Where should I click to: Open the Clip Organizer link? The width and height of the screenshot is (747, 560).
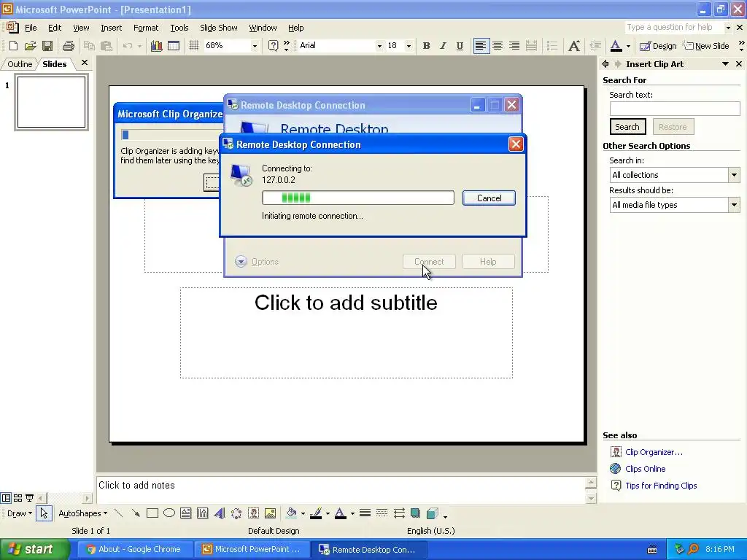pyautogui.click(x=654, y=452)
